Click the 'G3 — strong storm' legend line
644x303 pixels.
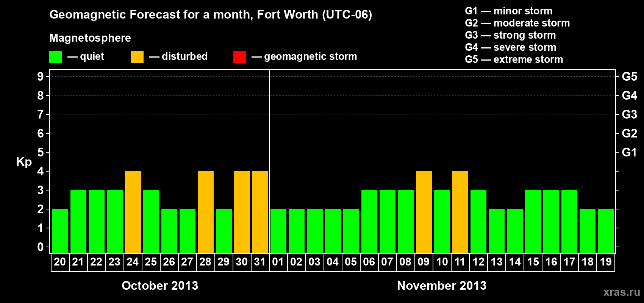pyautogui.click(x=510, y=35)
